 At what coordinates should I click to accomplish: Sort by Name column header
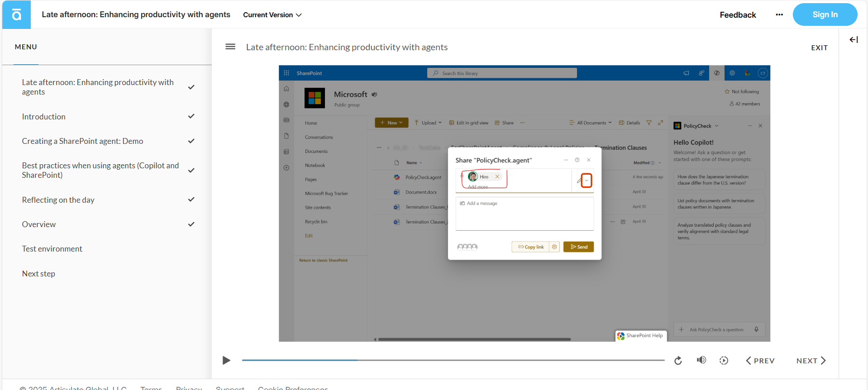pos(414,163)
